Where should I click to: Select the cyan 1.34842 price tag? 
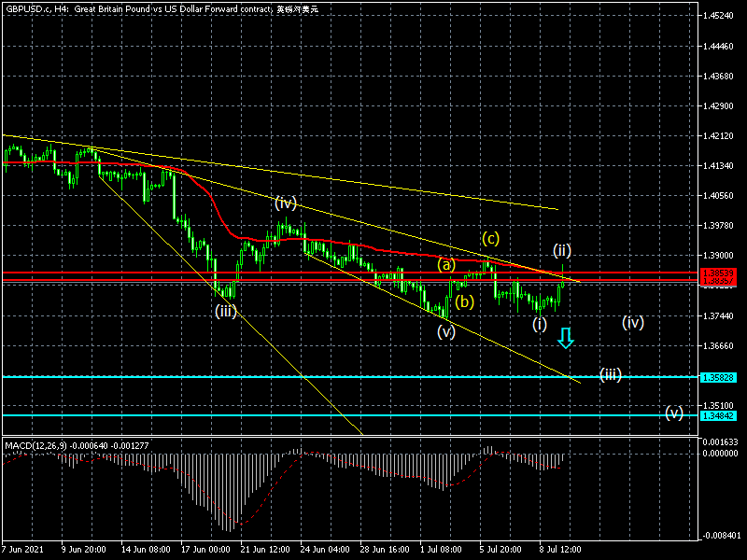[x=718, y=415]
